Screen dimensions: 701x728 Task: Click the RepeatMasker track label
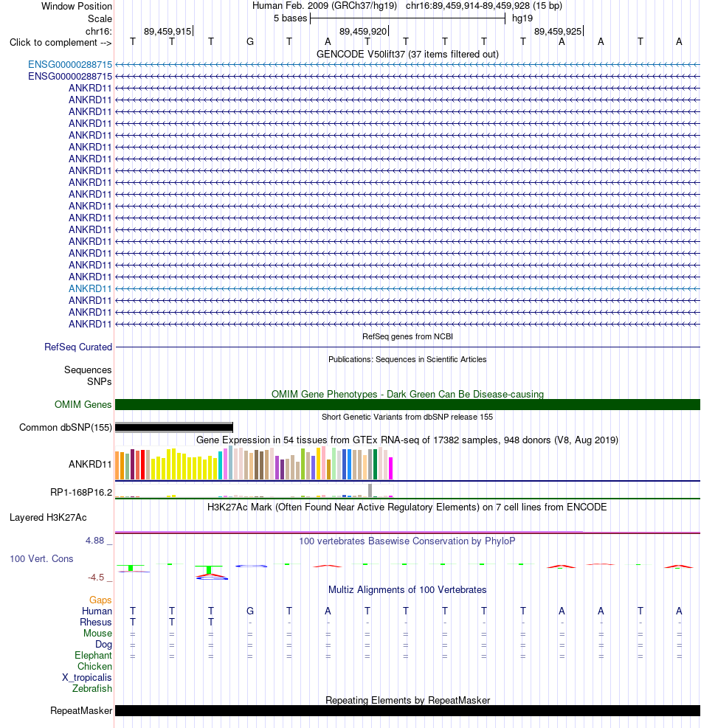[81, 711]
